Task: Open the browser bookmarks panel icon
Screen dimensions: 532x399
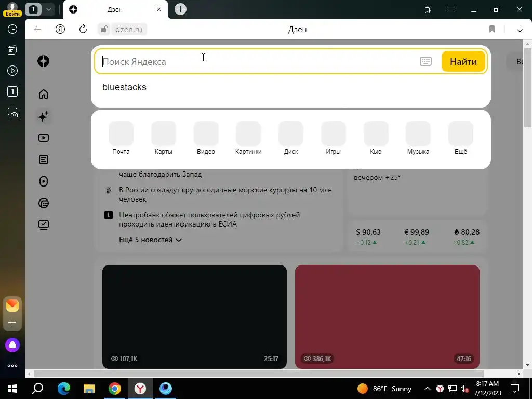Action: 428,9
